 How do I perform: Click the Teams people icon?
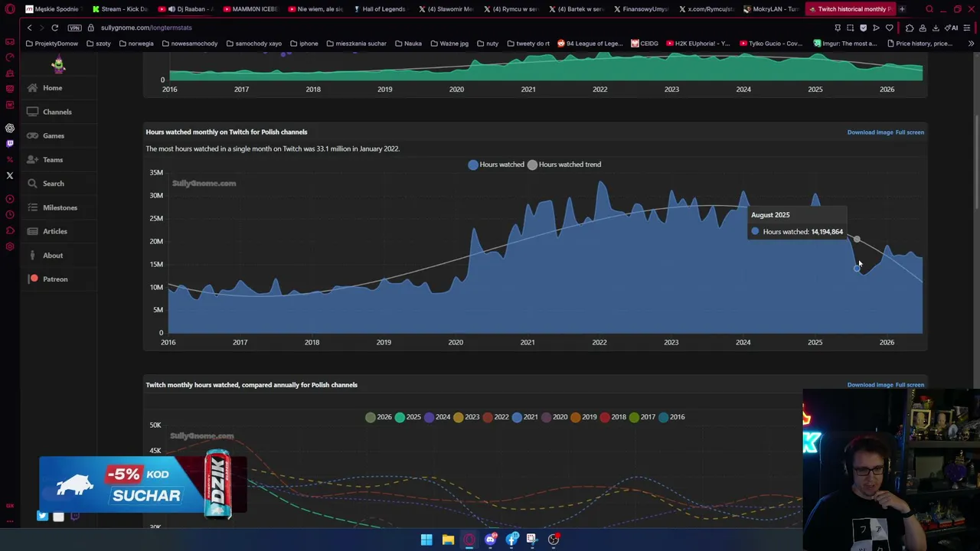pyautogui.click(x=32, y=159)
